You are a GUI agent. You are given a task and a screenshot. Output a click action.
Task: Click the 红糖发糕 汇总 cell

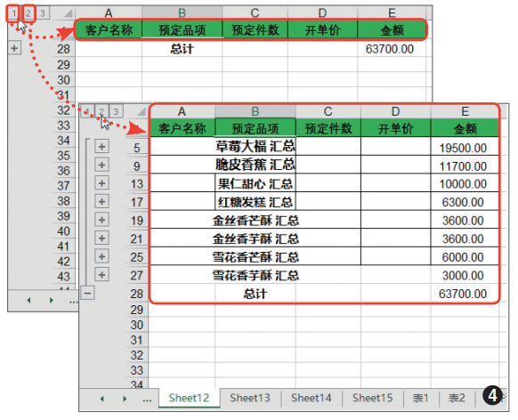click(x=255, y=201)
